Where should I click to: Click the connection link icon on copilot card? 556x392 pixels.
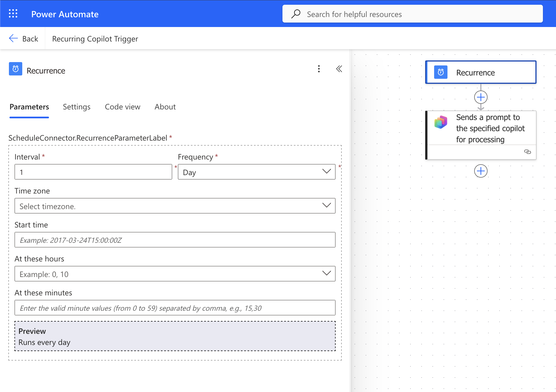tap(527, 152)
